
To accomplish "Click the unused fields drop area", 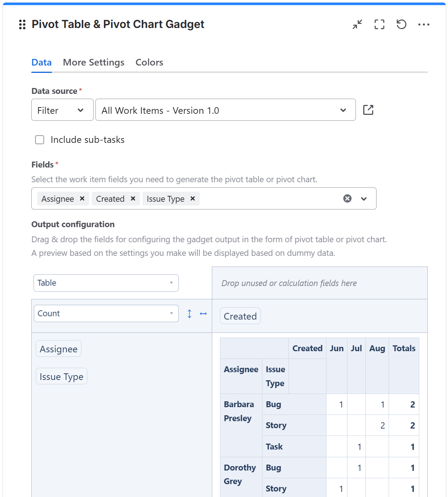I will coord(320,283).
